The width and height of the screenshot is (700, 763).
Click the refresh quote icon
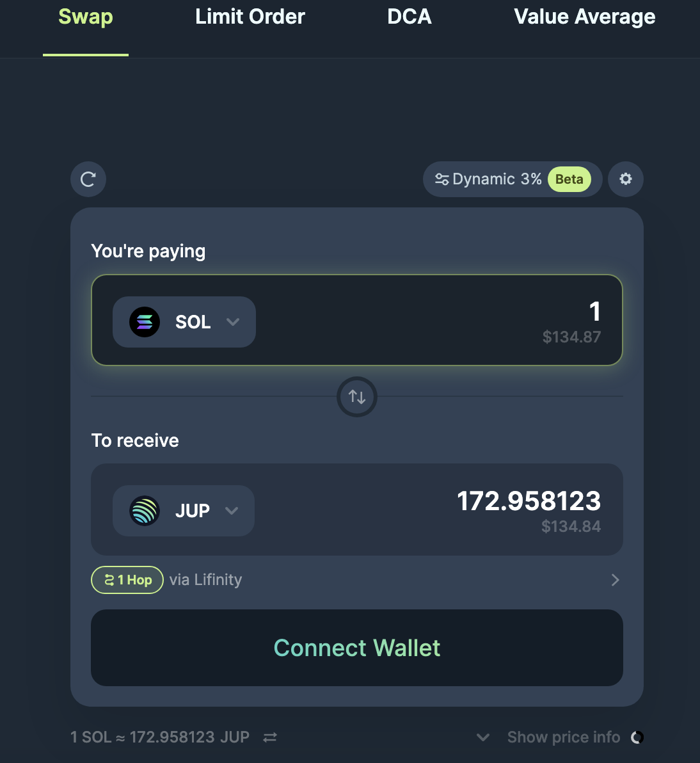88,179
